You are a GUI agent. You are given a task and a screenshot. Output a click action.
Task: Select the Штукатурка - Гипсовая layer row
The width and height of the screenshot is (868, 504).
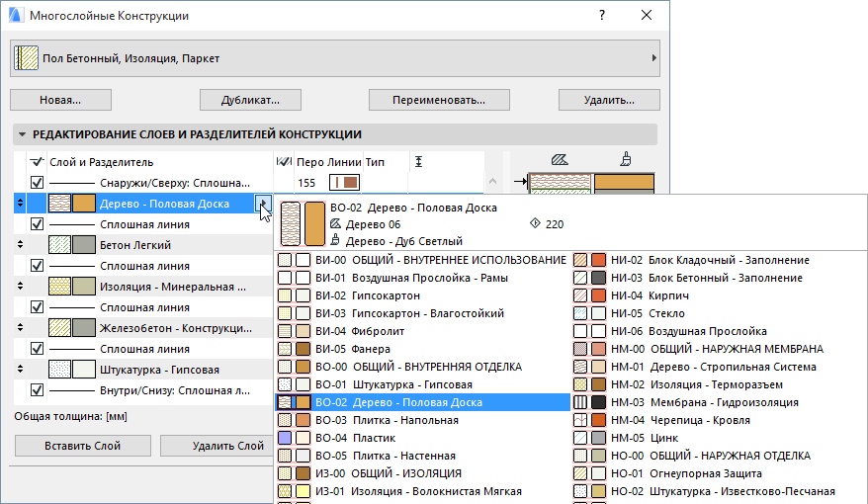(143, 370)
